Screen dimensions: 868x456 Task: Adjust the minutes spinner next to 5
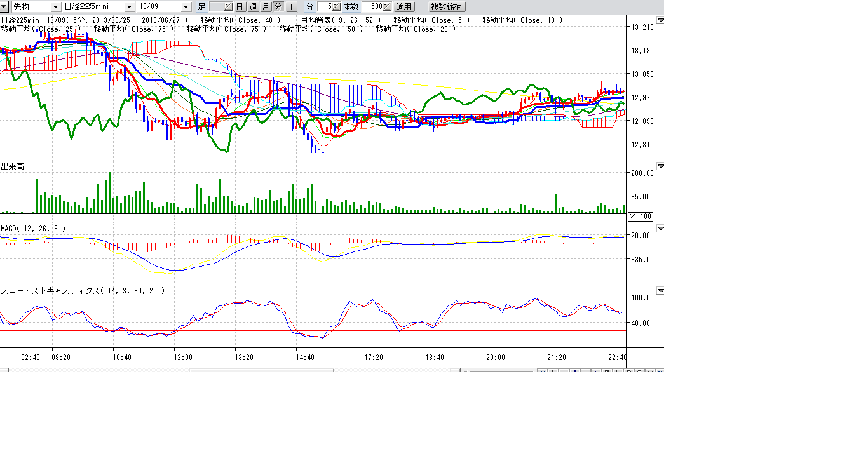pyautogui.click(x=337, y=7)
